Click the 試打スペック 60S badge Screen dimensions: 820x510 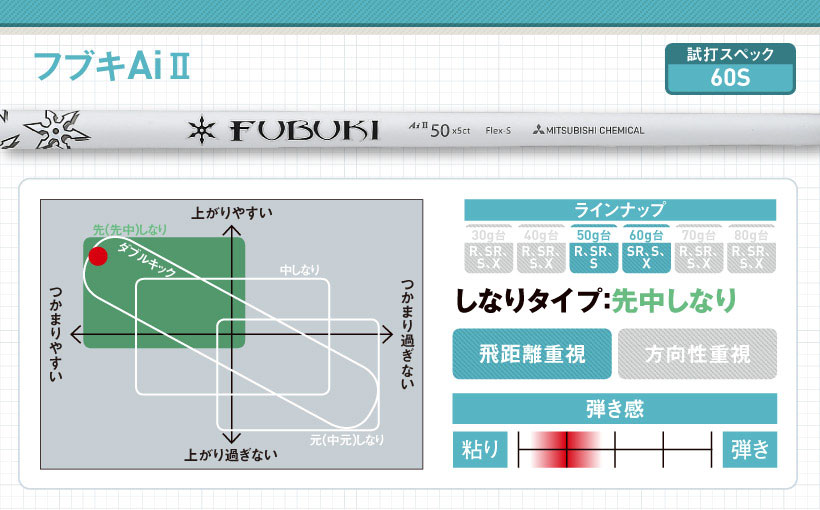pos(730,67)
